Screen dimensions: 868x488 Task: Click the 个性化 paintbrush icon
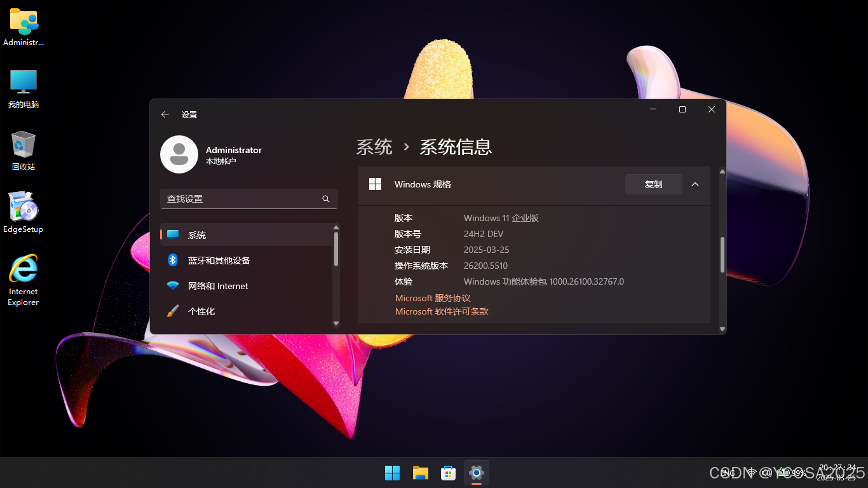173,311
